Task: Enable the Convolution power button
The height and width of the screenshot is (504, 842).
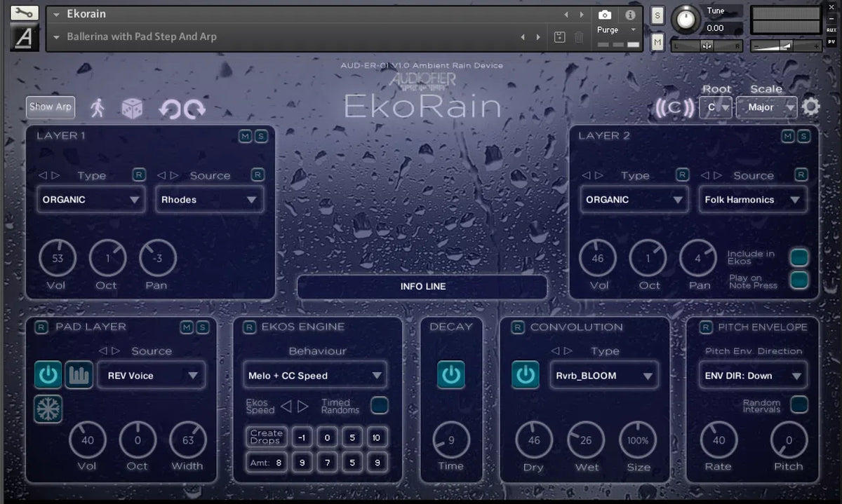Action: pos(526,375)
